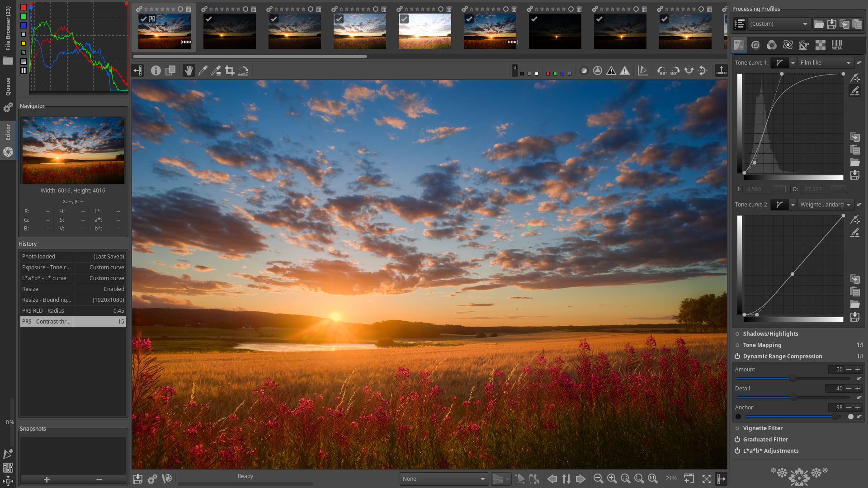Viewport: 868px width, 488px height.
Task: Toggle Tone Mapping section on
Action: [737, 345]
